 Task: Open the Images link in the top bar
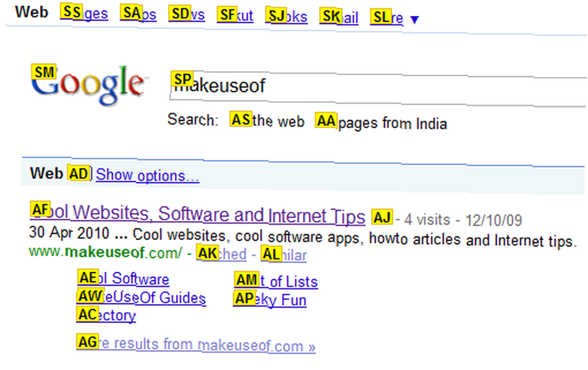(x=84, y=14)
